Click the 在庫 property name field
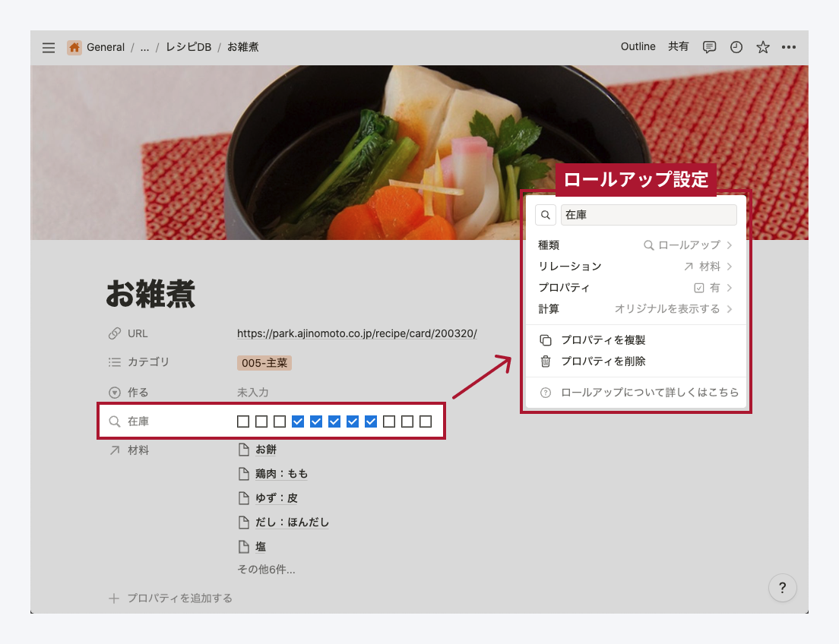This screenshot has height=644, width=839. click(x=648, y=215)
